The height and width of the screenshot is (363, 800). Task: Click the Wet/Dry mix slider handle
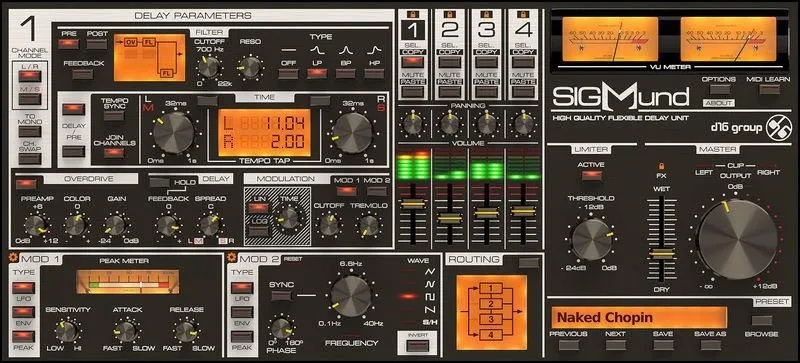(x=662, y=254)
